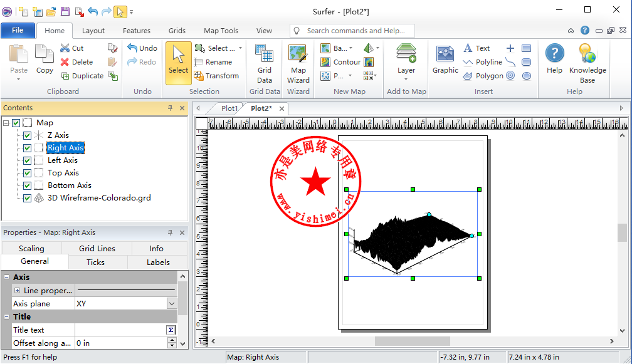Open the Base map dropdown arrow
The width and height of the screenshot is (632, 364).
tap(350, 48)
